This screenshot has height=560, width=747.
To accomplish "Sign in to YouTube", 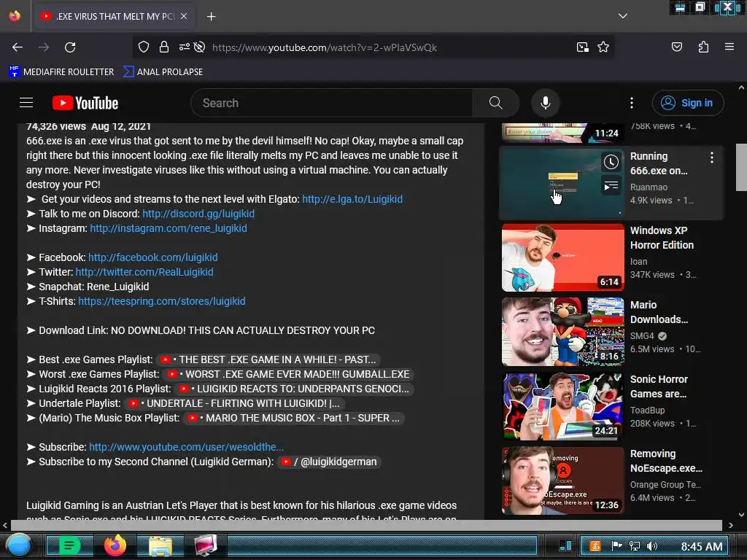I will pyautogui.click(x=687, y=103).
